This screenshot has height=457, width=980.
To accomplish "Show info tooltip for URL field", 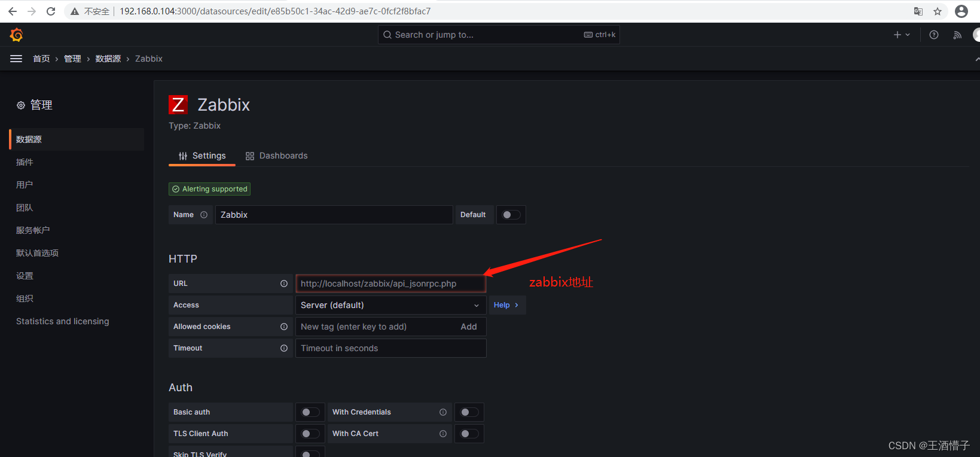I will (x=284, y=284).
